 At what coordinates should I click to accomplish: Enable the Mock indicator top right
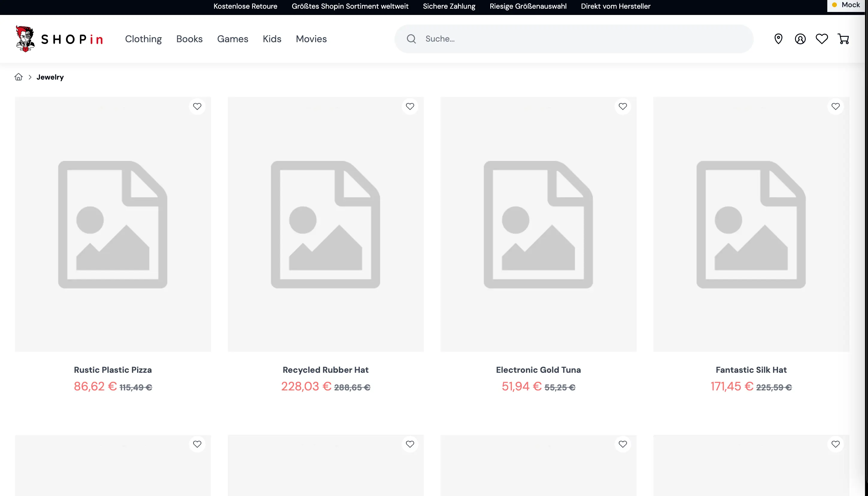click(846, 5)
